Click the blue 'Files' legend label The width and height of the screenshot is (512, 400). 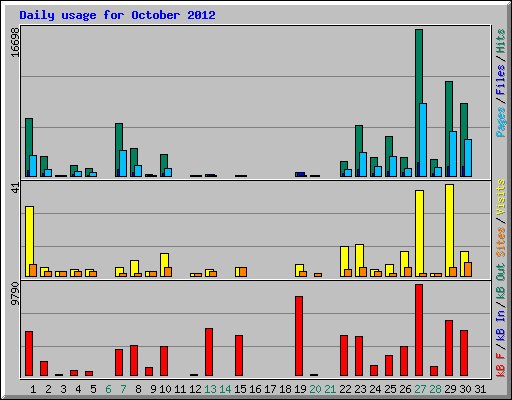pos(500,80)
